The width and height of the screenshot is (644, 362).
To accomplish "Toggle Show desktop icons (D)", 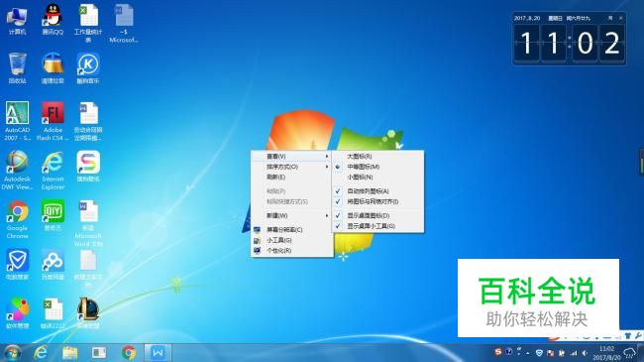I will click(377, 215).
